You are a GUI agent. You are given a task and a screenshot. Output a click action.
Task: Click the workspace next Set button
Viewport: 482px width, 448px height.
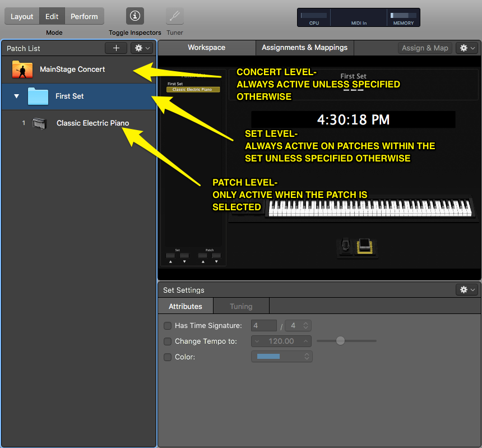184,256
